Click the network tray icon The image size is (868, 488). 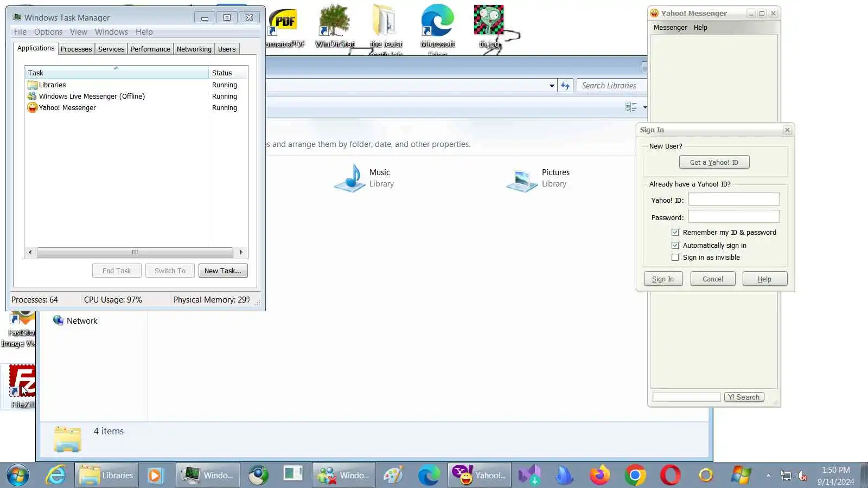pos(786,476)
